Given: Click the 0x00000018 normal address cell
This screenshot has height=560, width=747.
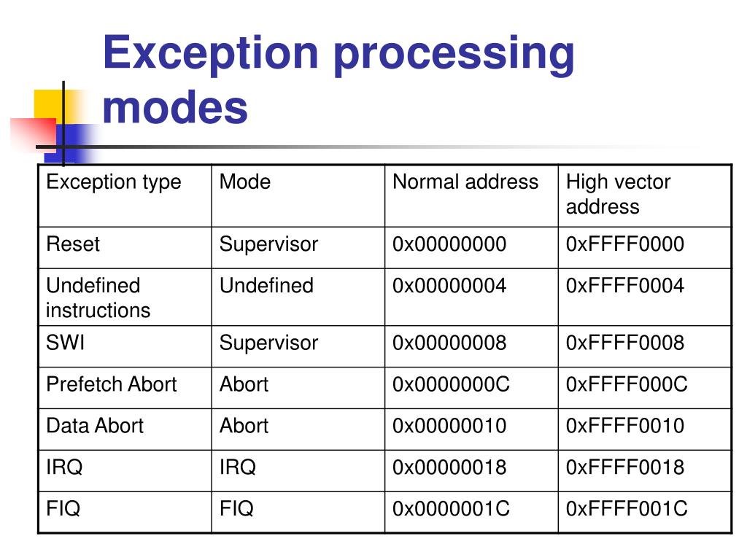Looking at the screenshot, I should (x=471, y=470).
